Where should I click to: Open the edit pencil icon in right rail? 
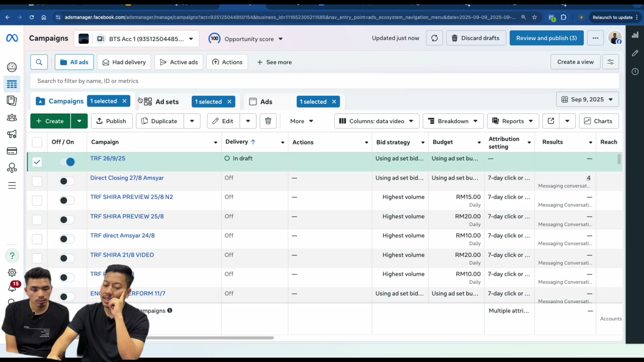635,53
